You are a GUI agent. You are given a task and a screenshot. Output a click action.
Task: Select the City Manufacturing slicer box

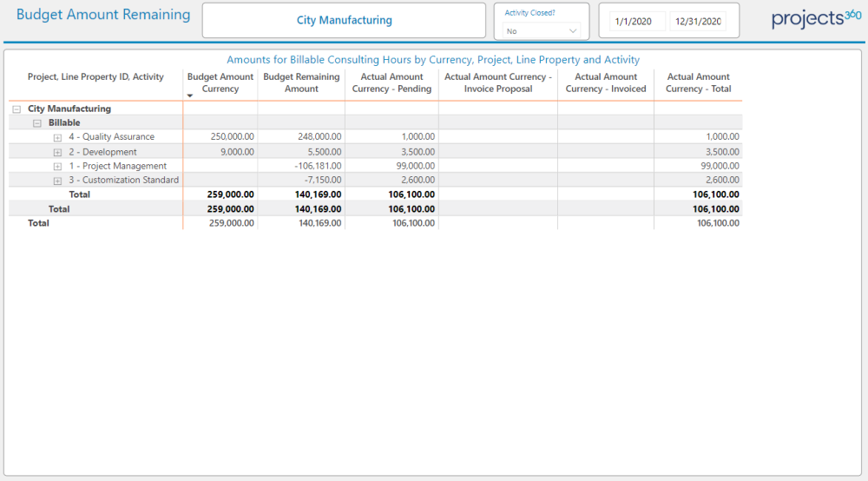coord(344,20)
